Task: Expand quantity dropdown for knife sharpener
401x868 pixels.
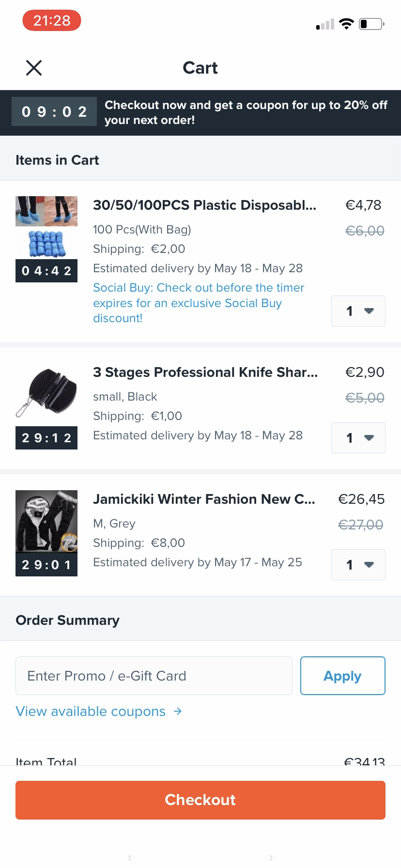Action: click(358, 438)
